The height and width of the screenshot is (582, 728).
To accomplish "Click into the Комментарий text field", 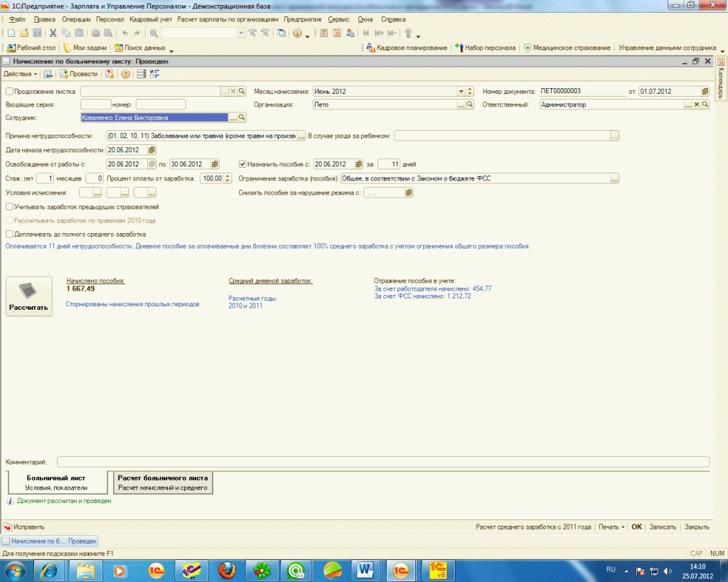I will 382,462.
